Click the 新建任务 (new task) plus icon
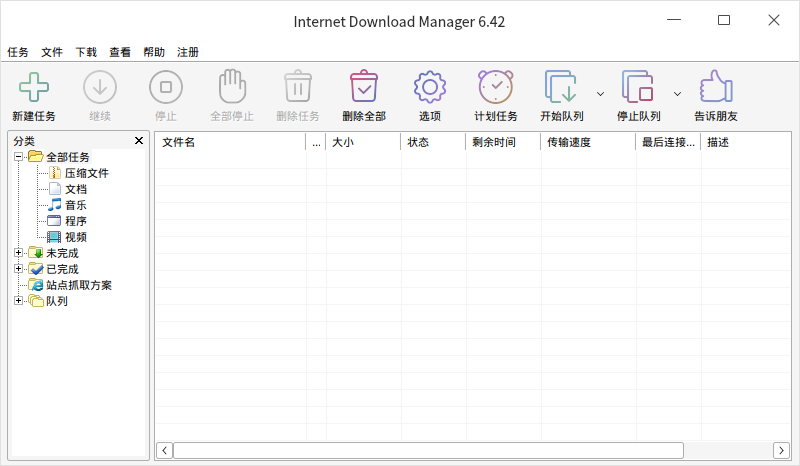This screenshot has width=800, height=466. pos(34,87)
